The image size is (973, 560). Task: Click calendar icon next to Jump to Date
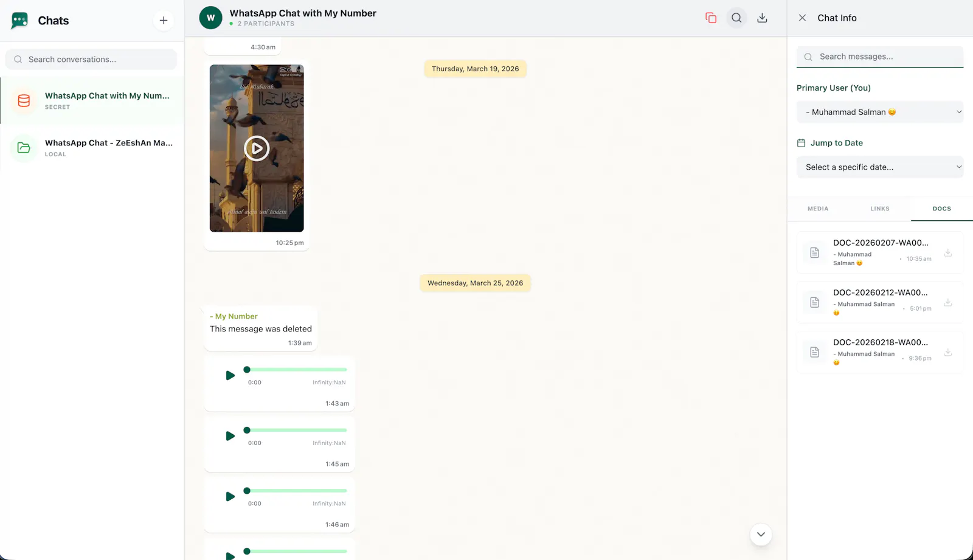click(802, 143)
